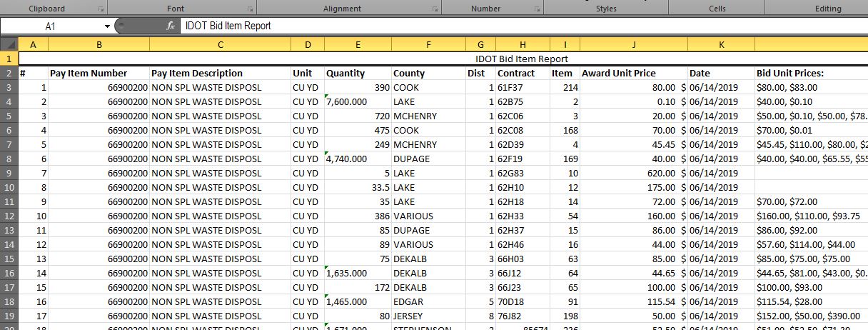Click the Pay Item Description header cell
This screenshot has height=330, width=868.
220,73
